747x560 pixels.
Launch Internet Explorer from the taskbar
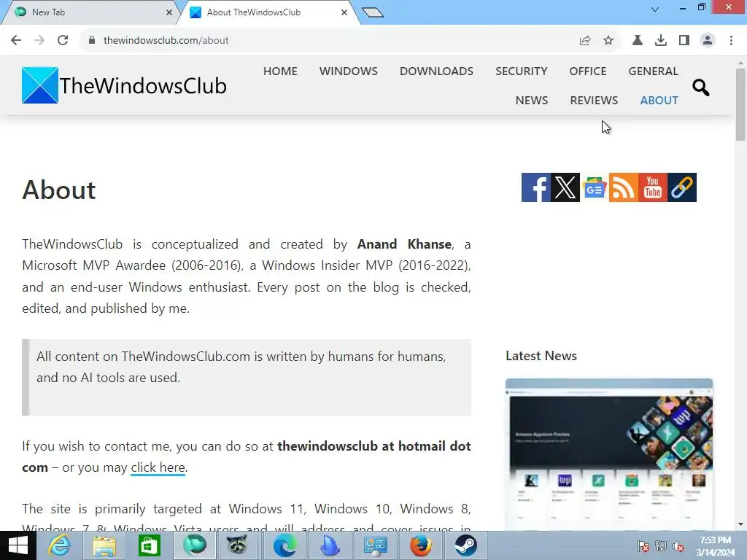60,545
